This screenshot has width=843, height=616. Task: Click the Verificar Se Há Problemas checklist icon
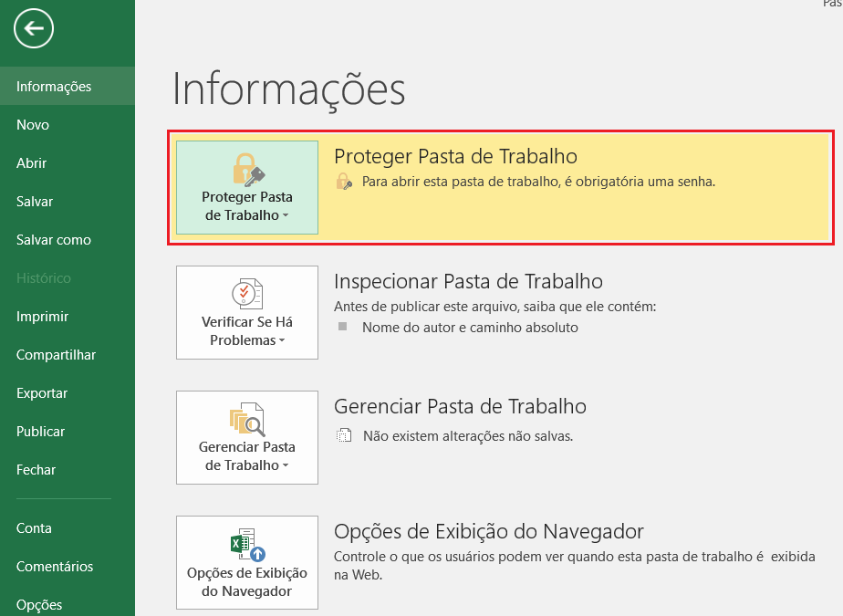pos(247,294)
